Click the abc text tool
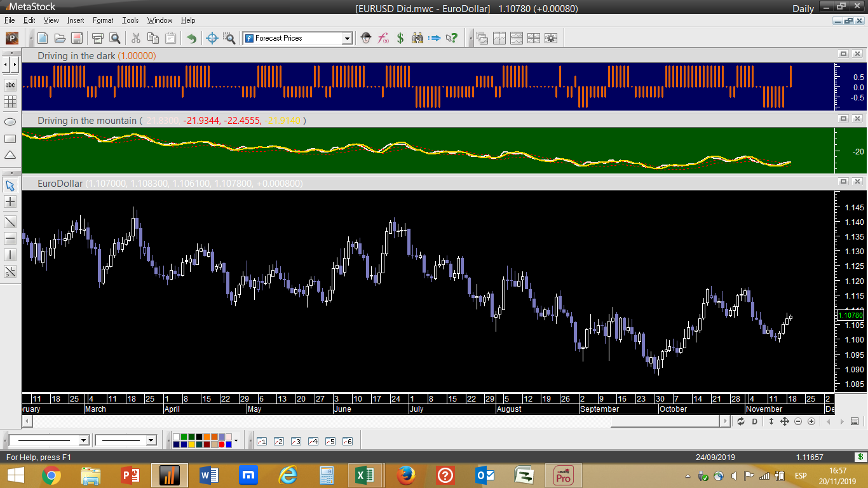Viewport: 868px width, 488px height. (x=10, y=85)
